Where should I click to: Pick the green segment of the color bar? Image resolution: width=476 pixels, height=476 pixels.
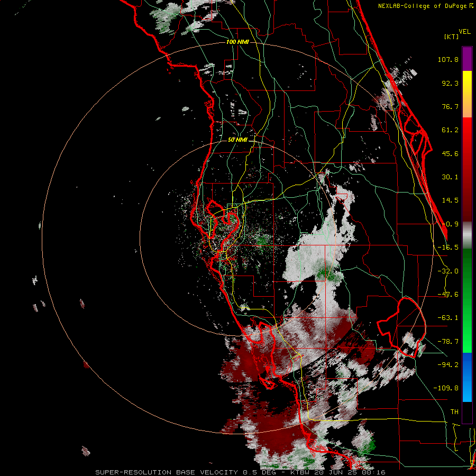click(x=467, y=300)
